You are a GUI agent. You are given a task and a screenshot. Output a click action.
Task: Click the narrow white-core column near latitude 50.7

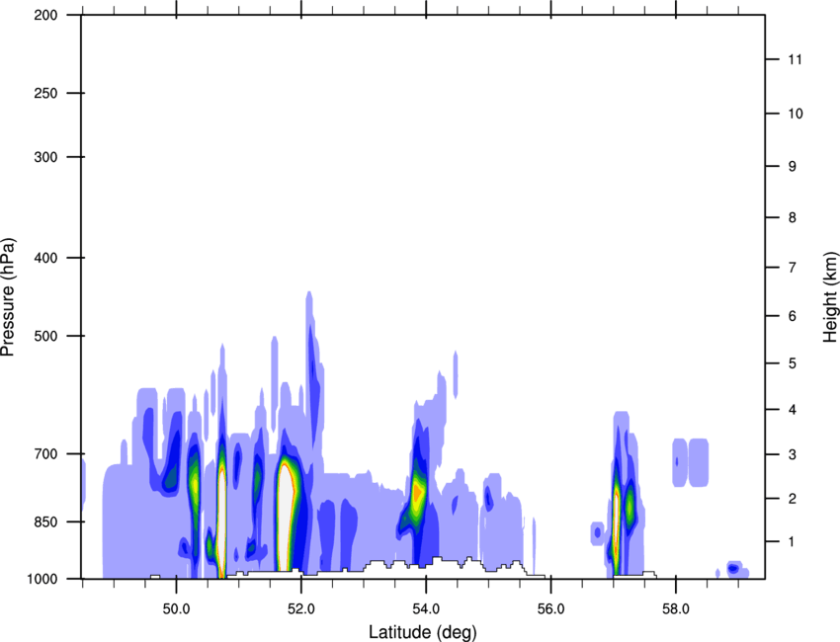coord(222,522)
